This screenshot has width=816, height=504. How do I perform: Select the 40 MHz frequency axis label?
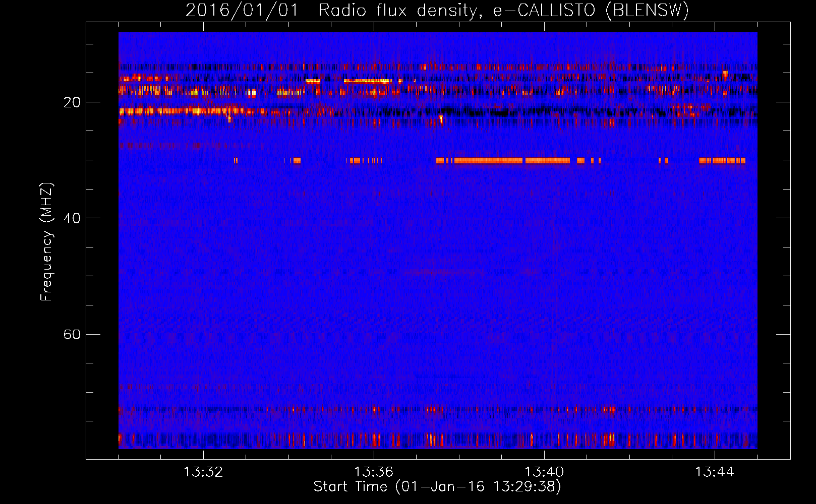(x=72, y=218)
